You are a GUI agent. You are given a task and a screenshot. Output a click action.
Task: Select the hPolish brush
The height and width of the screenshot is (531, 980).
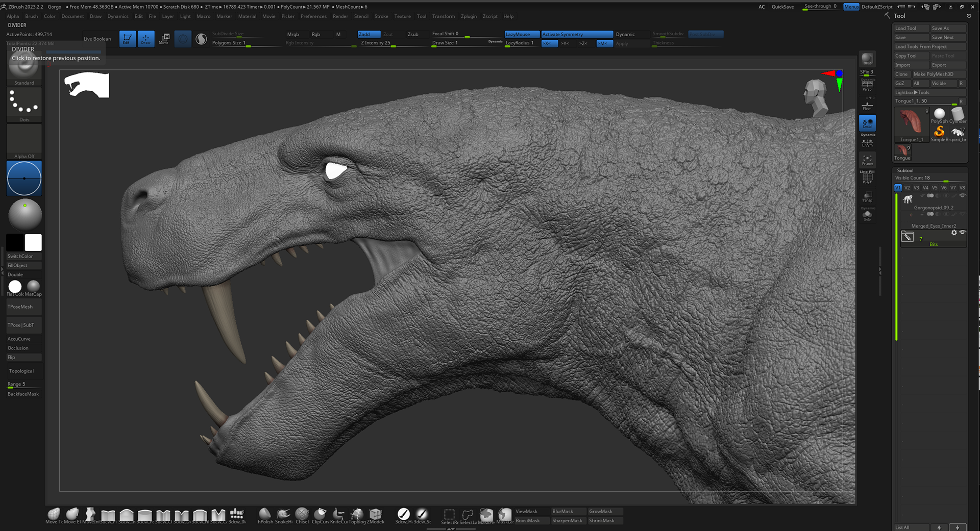point(265,514)
